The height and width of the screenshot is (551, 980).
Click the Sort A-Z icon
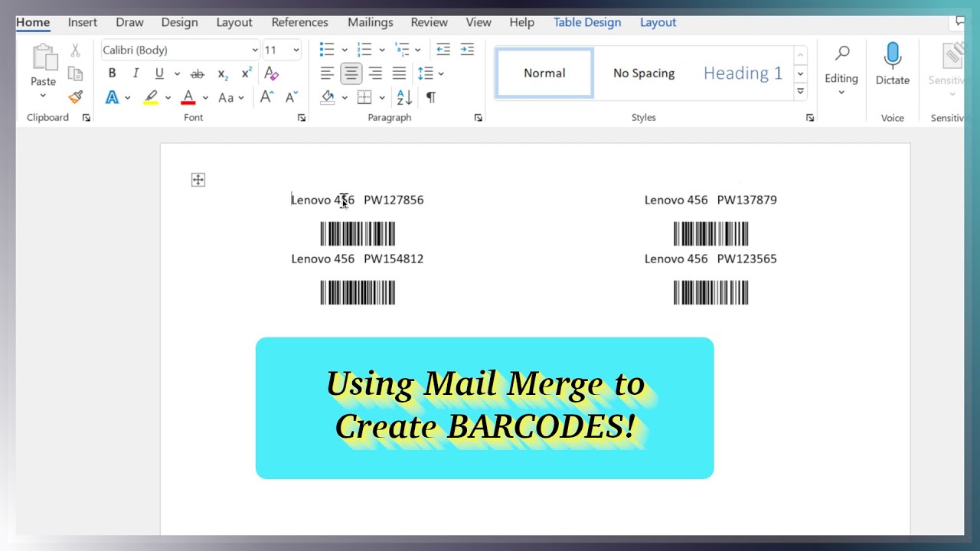(404, 97)
